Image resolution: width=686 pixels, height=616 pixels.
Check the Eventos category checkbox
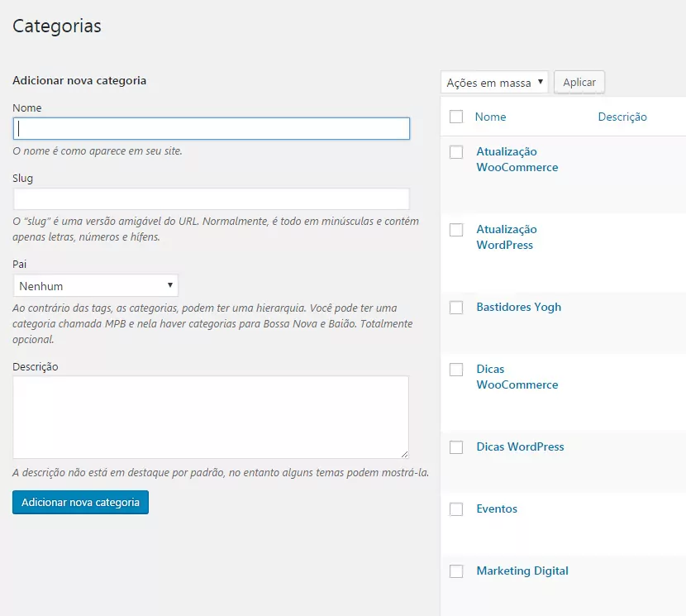[x=456, y=509]
